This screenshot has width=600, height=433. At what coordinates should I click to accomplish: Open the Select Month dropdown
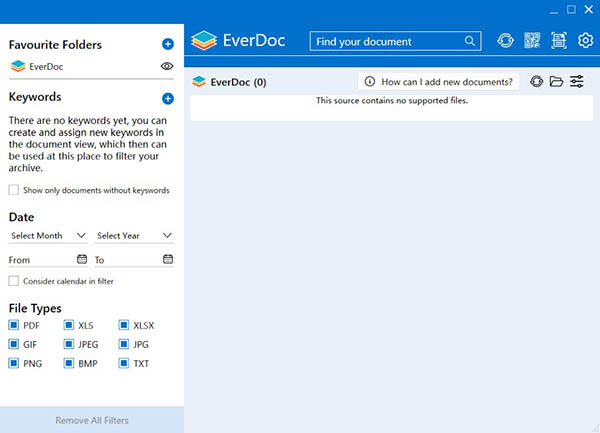click(48, 236)
